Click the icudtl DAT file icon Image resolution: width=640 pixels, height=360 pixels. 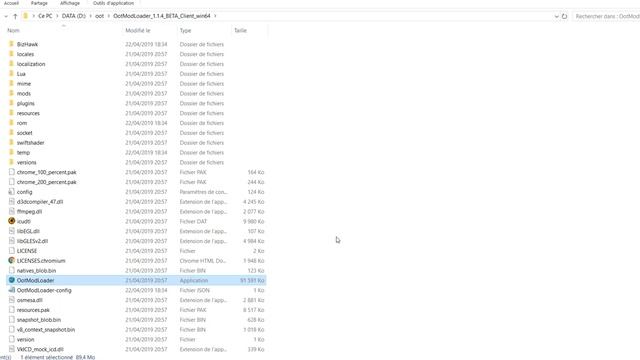(x=11, y=221)
